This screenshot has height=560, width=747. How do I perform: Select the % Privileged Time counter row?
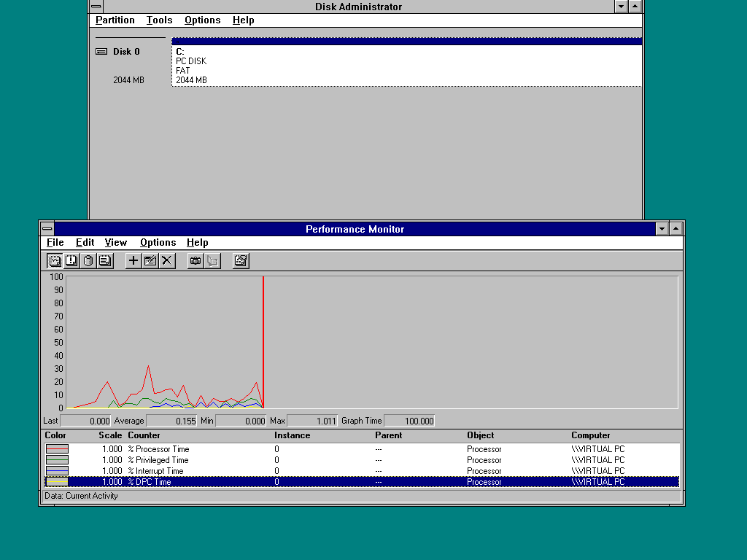tap(362, 459)
